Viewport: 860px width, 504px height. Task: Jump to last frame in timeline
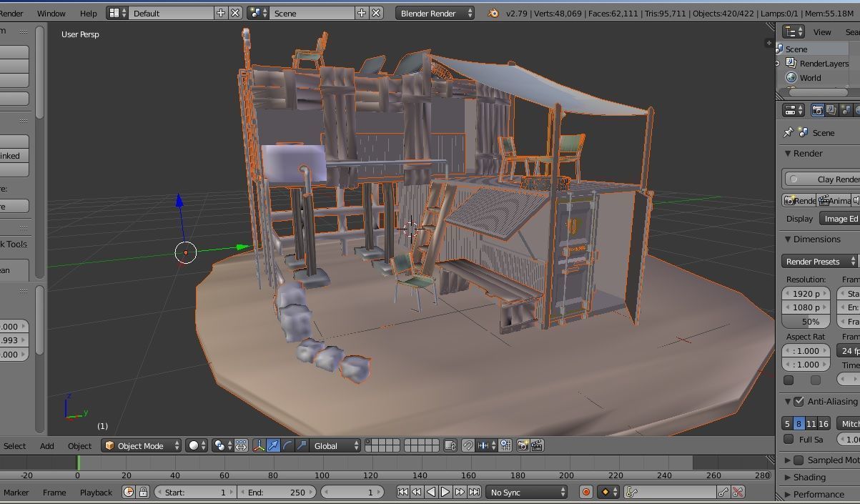coord(473,492)
